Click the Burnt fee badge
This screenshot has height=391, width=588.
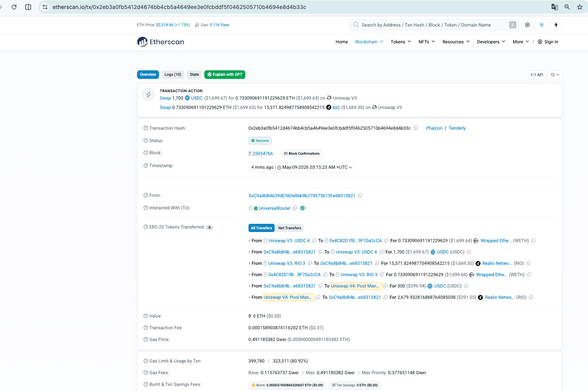(x=288, y=385)
